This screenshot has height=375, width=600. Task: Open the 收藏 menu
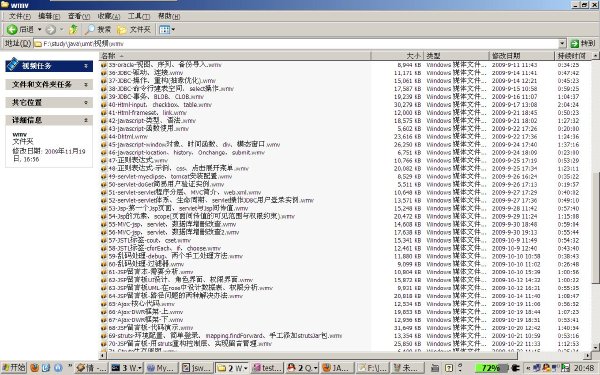[x=109, y=16]
